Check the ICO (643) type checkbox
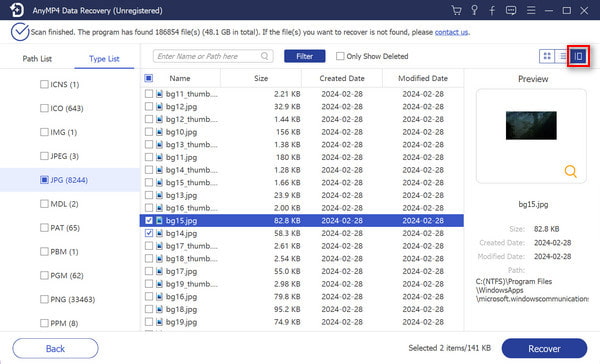The image size is (600, 364). pyautogui.click(x=44, y=108)
